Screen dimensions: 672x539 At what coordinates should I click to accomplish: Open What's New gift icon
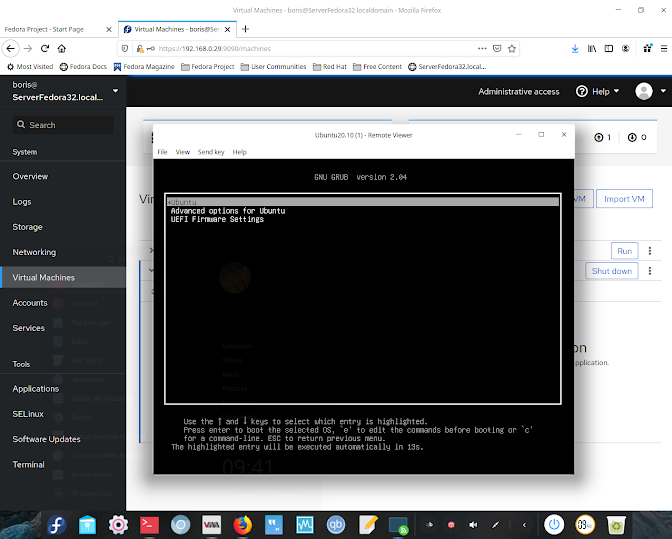pyautogui.click(x=648, y=48)
